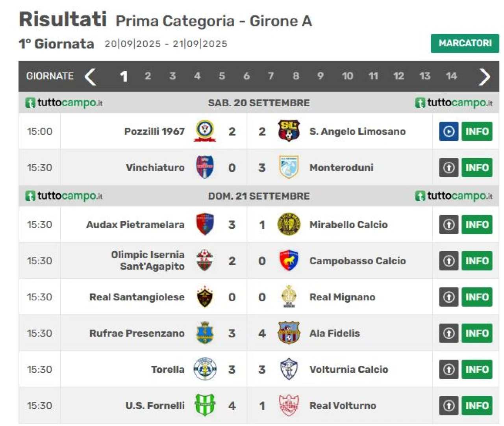Image resolution: width=504 pixels, height=426 pixels.
Task: Switch to giornata 14
Action: coord(451,76)
